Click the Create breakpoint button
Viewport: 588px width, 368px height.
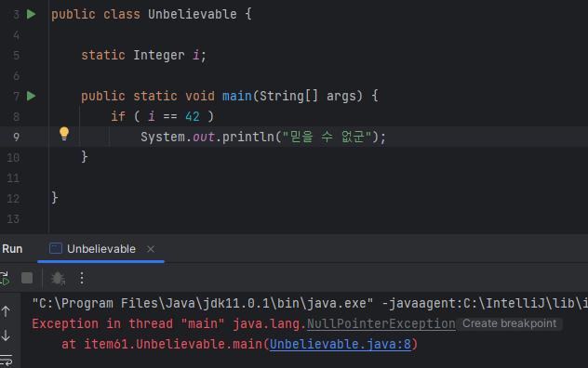pos(509,323)
